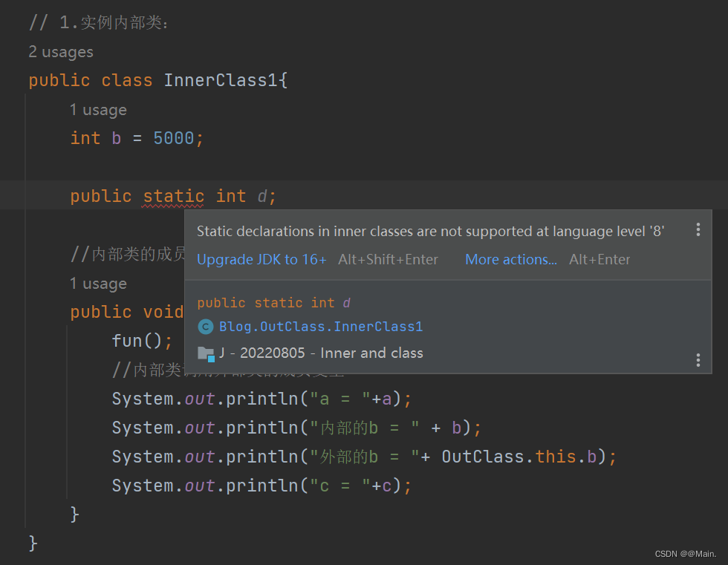
Task: Click the println line with "c = "
Action: pos(261,486)
